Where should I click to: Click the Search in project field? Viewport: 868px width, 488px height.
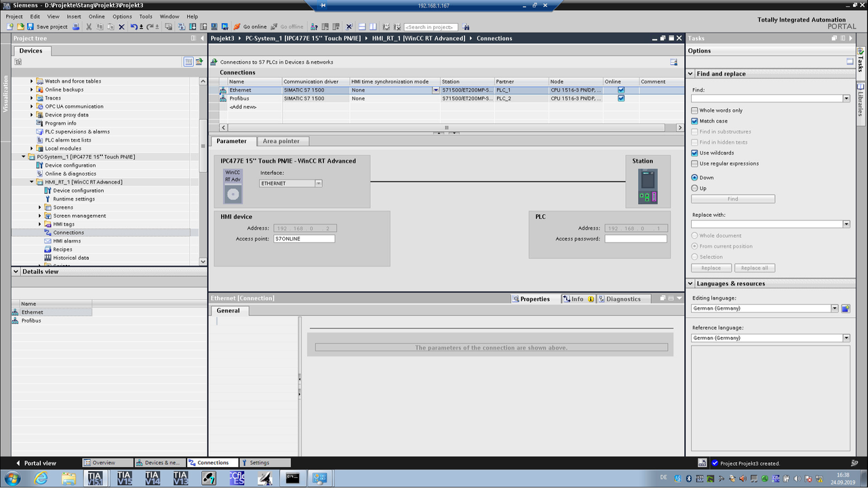click(431, 27)
